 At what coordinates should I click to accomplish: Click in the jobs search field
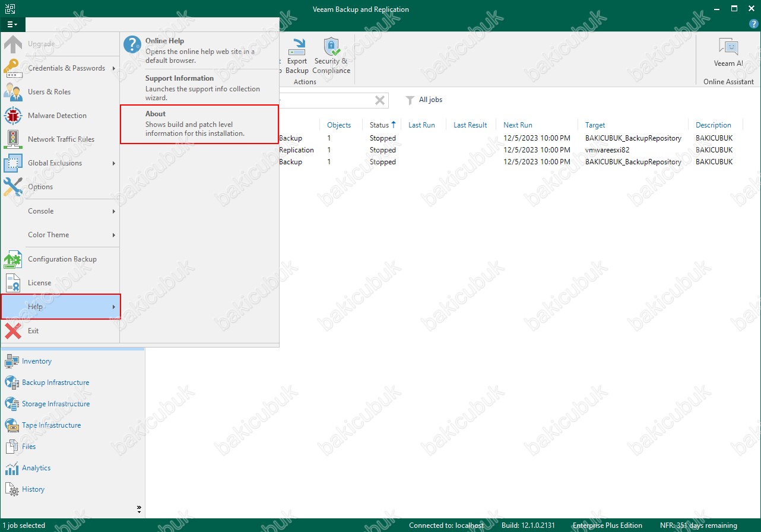[x=325, y=100]
